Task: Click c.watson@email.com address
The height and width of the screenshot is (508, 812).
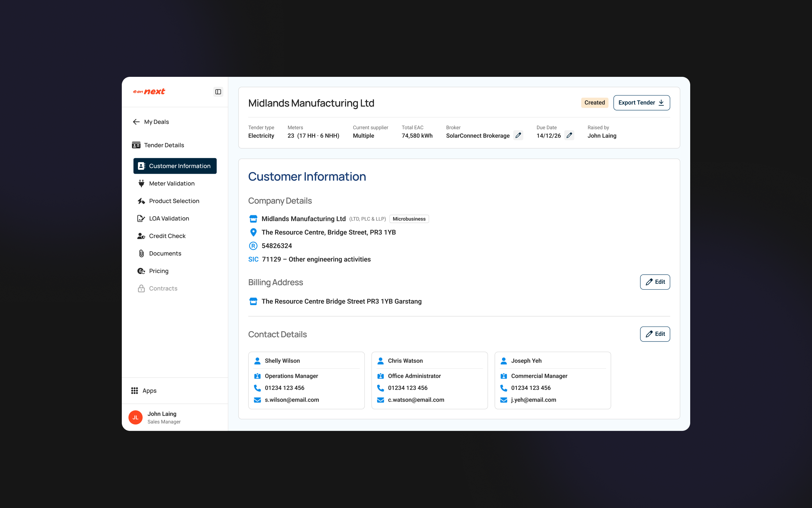Action: pos(416,400)
